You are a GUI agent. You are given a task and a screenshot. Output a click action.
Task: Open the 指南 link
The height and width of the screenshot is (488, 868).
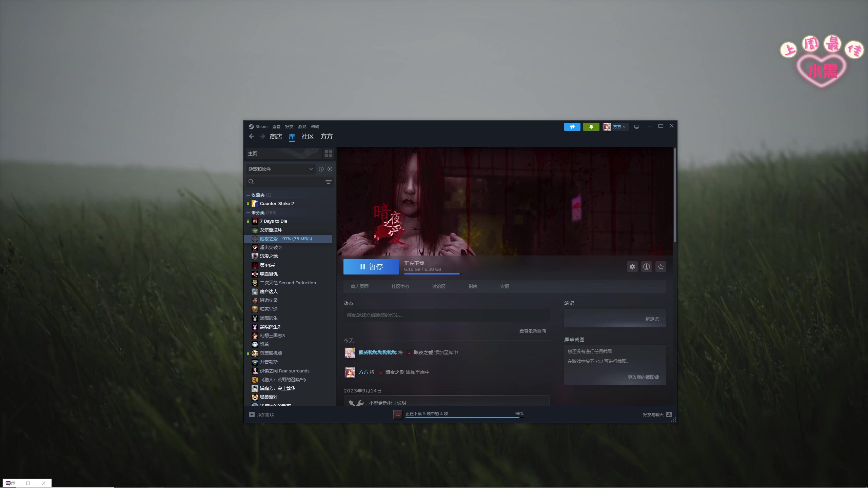click(473, 286)
